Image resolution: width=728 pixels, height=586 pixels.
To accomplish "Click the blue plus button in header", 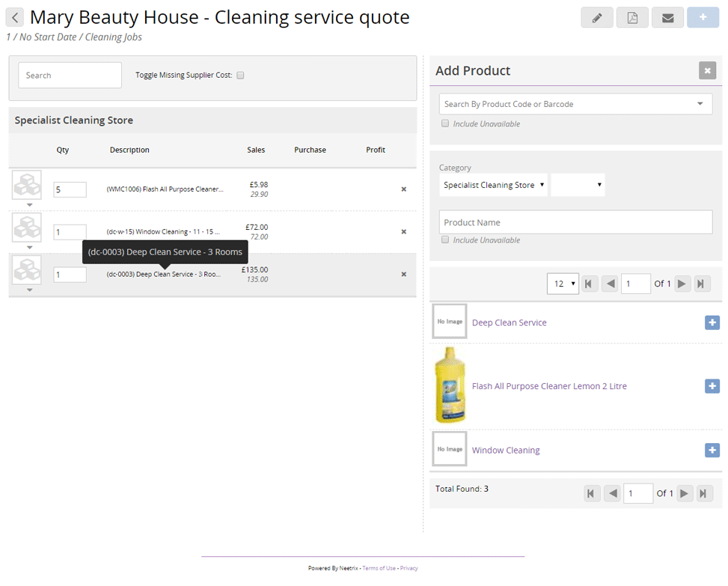I will click(x=703, y=18).
